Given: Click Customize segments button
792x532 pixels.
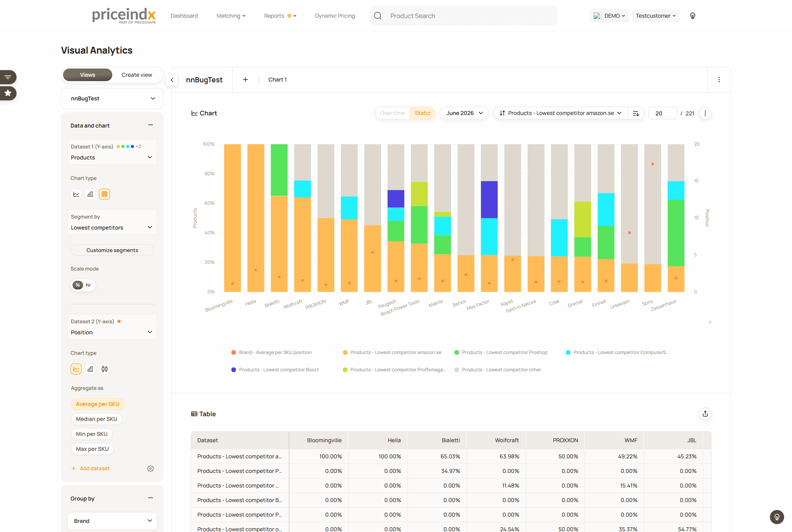Looking at the screenshot, I should point(112,250).
